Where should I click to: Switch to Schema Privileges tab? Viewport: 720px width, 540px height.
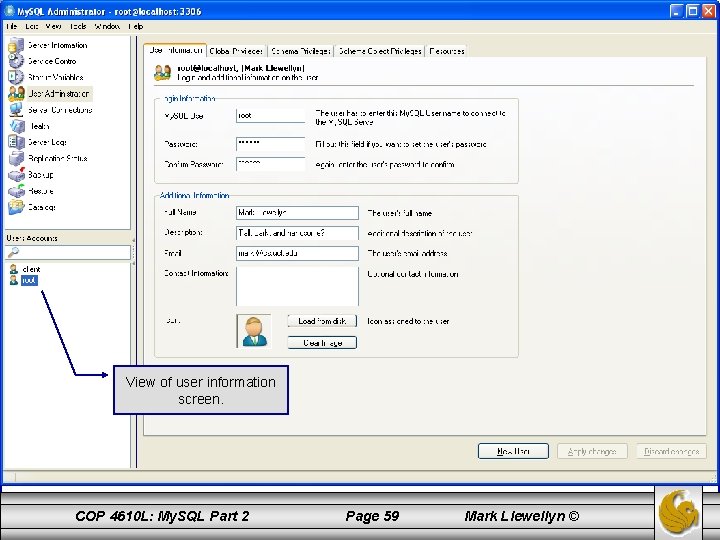pyautogui.click(x=300, y=51)
